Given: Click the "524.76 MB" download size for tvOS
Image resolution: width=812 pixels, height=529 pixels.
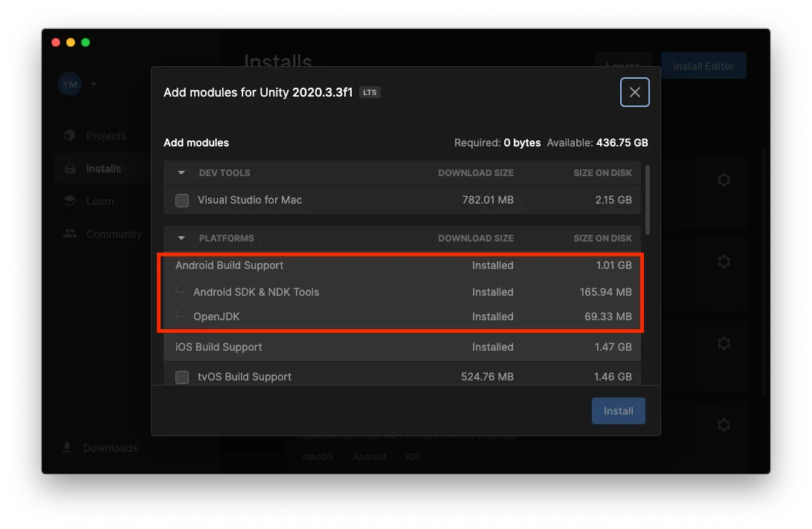Looking at the screenshot, I should (x=487, y=377).
